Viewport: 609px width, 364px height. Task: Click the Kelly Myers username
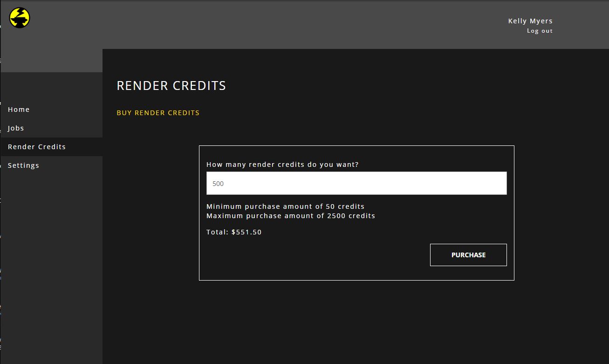[530, 21]
